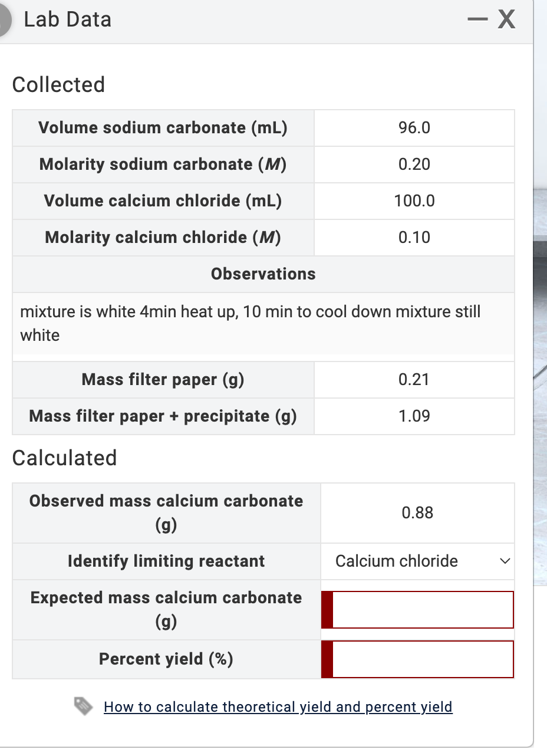This screenshot has width=547, height=756.
Task: Select the Volume calcium chloride value 100.0
Action: point(414,201)
